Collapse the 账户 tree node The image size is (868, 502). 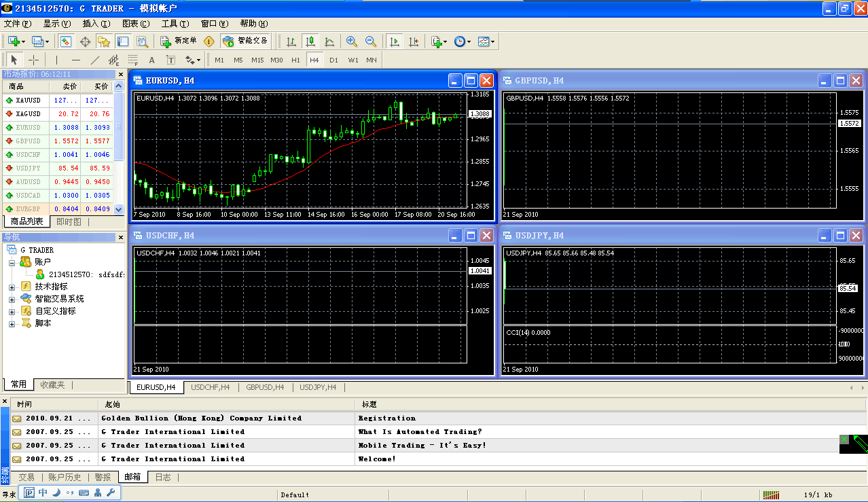click(x=12, y=262)
